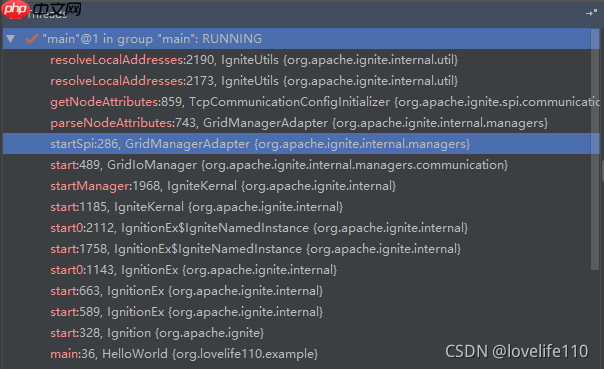Click the vertical scrollbar of threads list
Image resolution: width=604 pixels, height=369 pixels.
coord(595,149)
